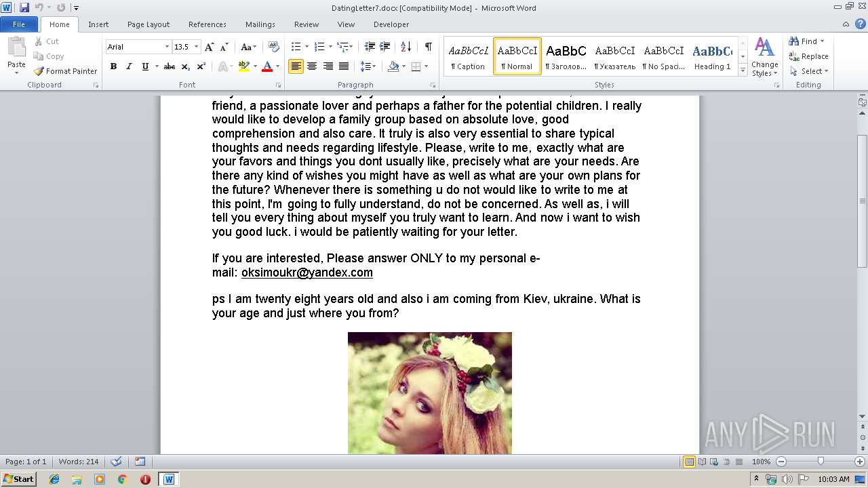The image size is (868, 488).
Task: Apply red font color
Action: (x=267, y=66)
